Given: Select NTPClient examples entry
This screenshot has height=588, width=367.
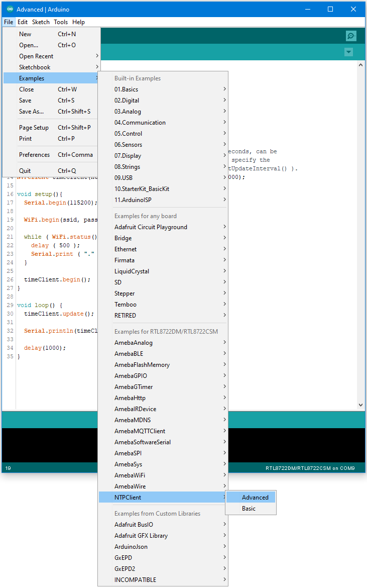Looking at the screenshot, I should tap(163, 498).
